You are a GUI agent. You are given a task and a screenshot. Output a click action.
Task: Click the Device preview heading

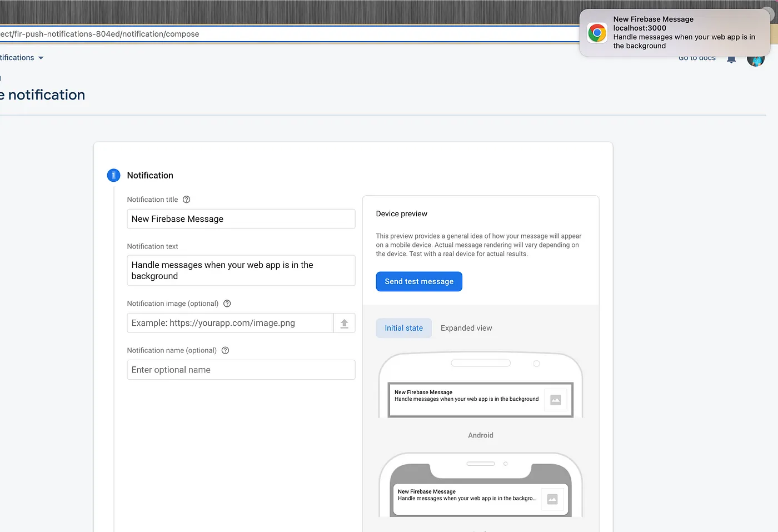(402, 214)
